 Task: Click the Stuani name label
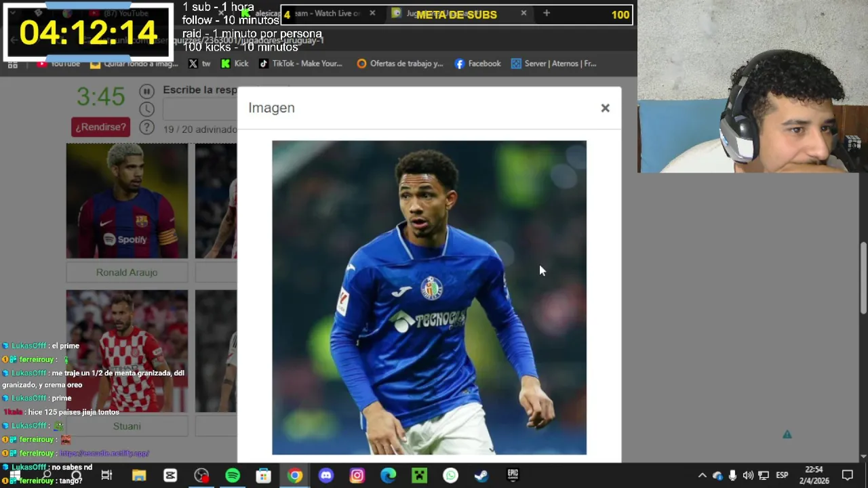tap(127, 426)
